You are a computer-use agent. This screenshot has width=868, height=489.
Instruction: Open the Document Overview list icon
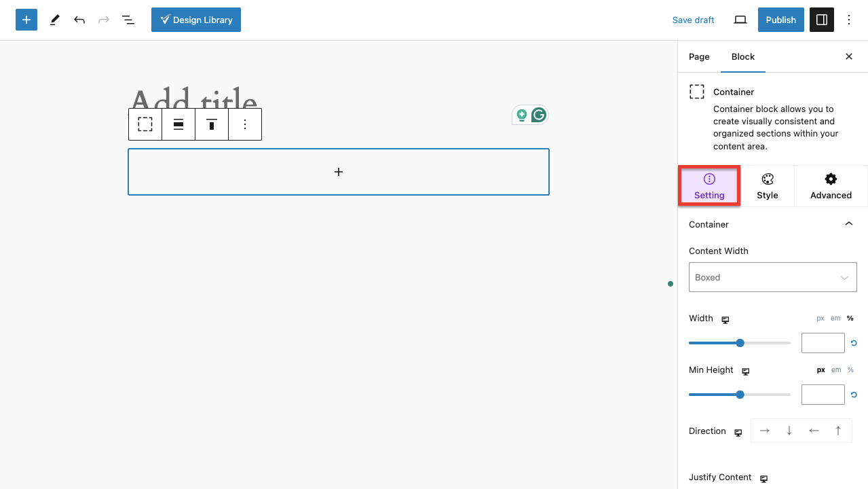(128, 20)
